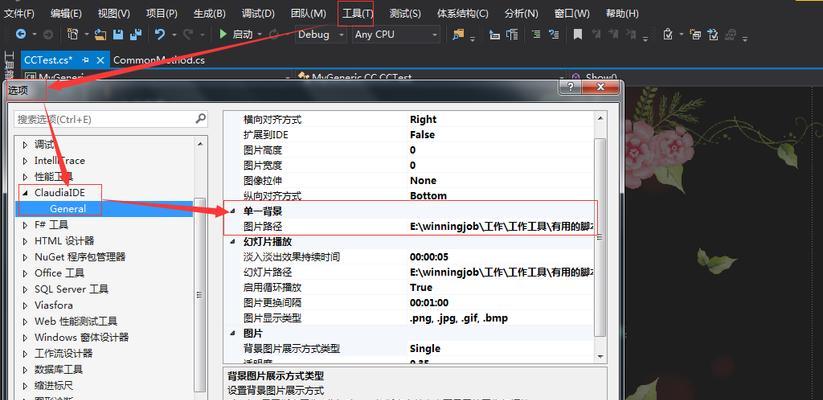This screenshot has width=823, height=400.
Task: Open the 编辑(E) menu
Action: pos(66,14)
